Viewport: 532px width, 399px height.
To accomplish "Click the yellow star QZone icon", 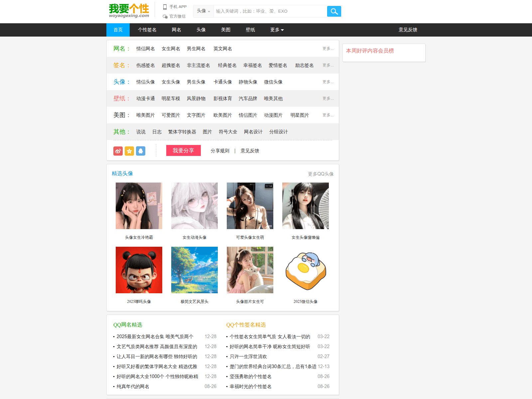I will pos(129,151).
